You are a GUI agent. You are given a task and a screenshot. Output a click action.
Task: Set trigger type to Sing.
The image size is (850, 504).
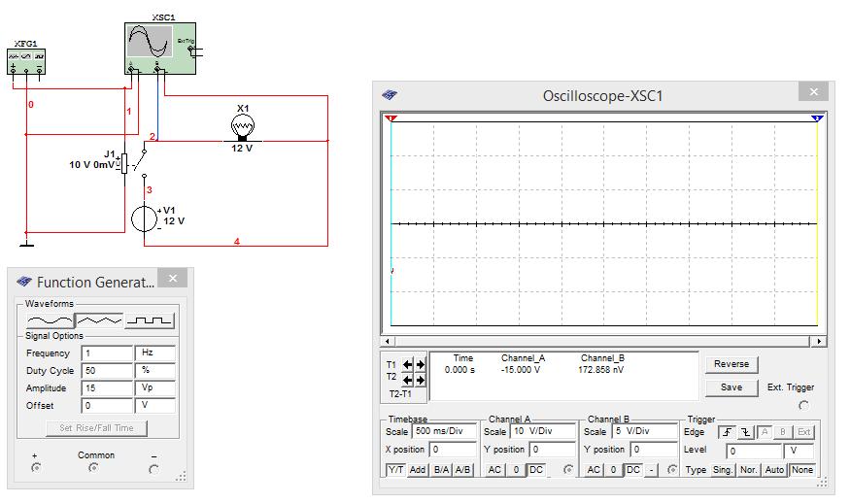click(722, 470)
